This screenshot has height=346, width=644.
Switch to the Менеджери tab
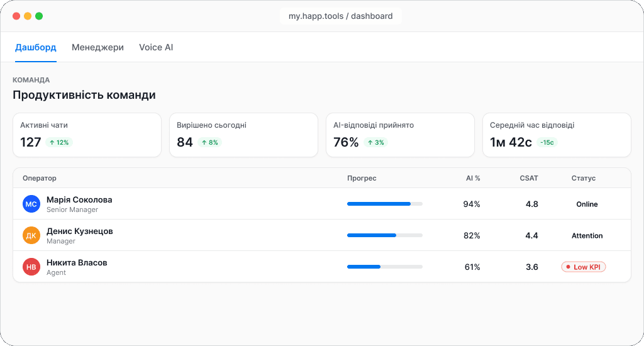tap(97, 47)
